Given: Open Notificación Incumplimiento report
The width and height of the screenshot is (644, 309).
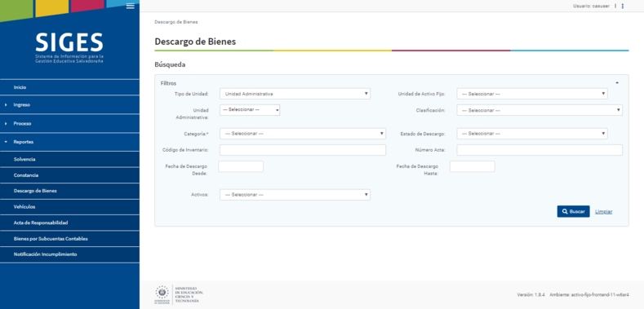Looking at the screenshot, I should point(69,254).
